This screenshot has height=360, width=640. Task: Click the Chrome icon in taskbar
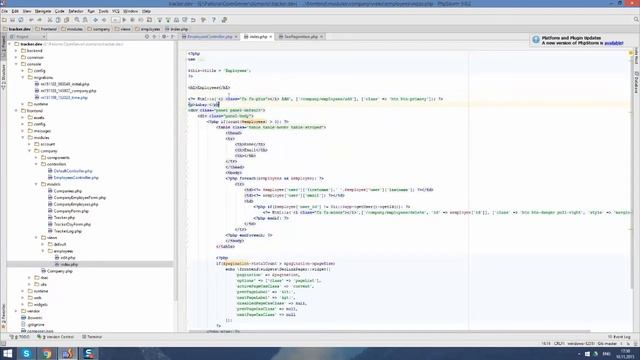tap(47, 353)
